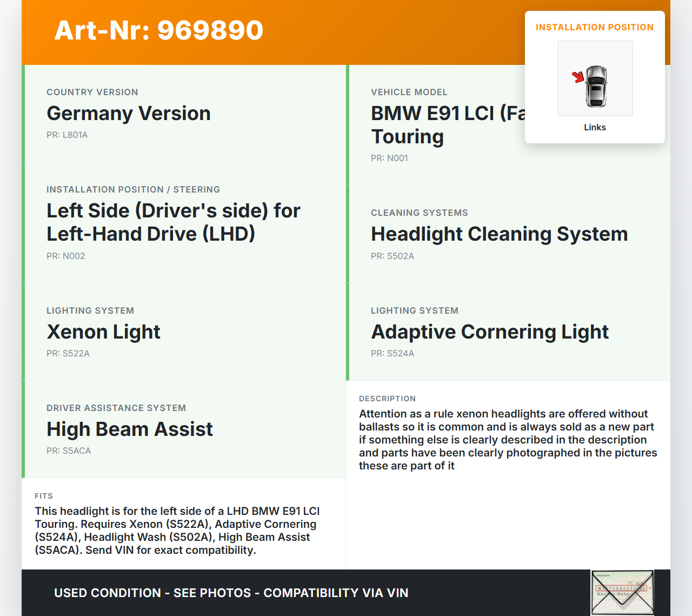Click the Fits compatibility paragraph
The height and width of the screenshot is (616, 692).
tap(177, 531)
